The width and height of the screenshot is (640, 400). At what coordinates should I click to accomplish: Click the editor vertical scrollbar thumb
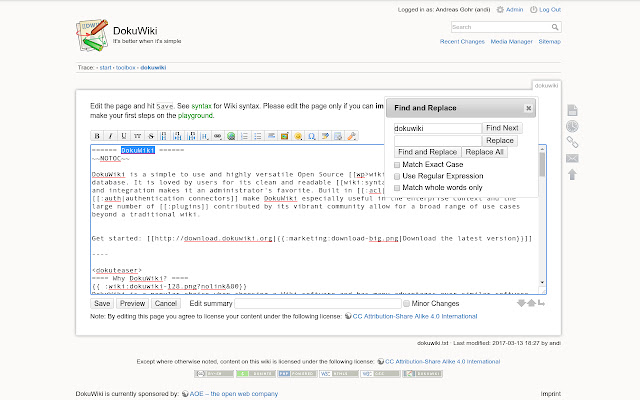542,164
